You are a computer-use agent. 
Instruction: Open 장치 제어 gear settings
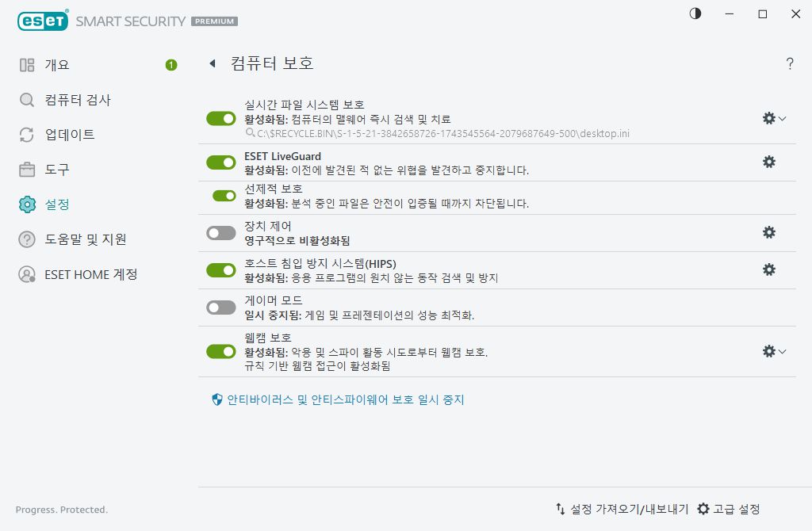[x=768, y=232]
